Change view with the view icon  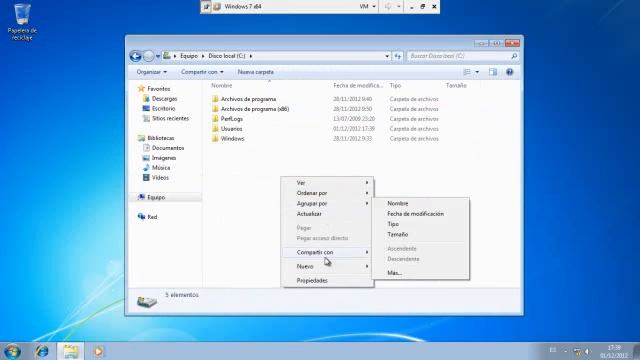click(x=467, y=72)
